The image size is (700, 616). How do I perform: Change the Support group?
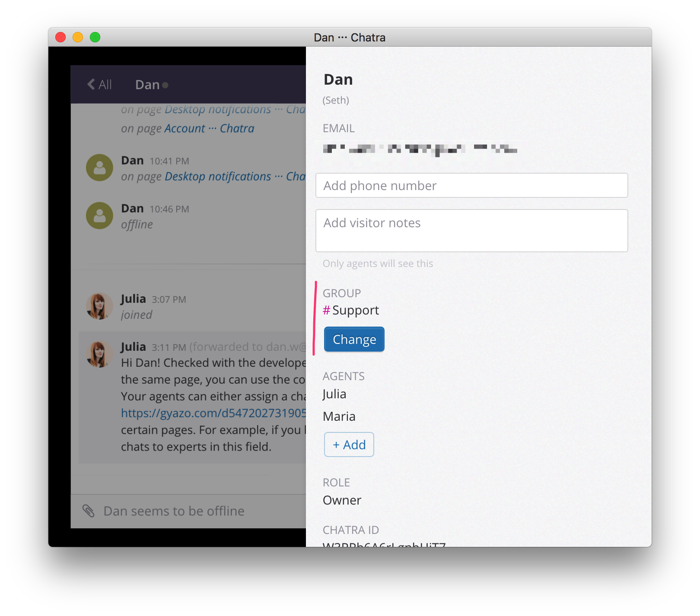pos(354,340)
